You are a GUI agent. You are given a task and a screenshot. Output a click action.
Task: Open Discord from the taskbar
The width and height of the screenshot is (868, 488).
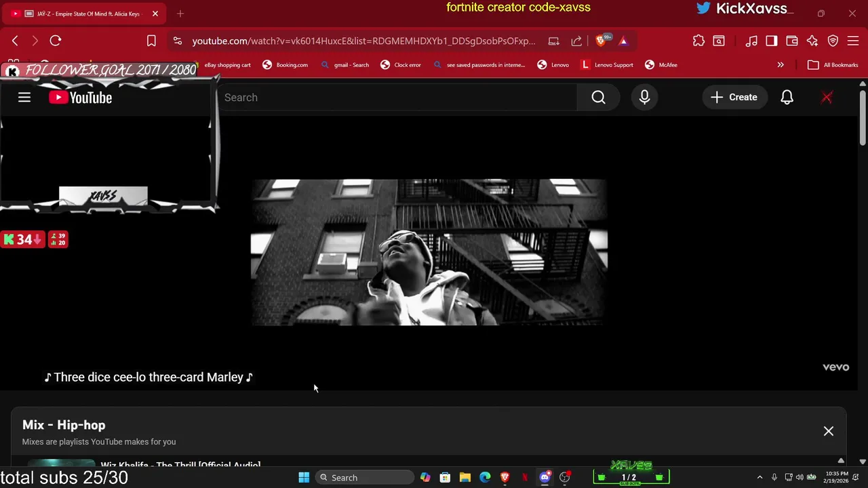545,478
